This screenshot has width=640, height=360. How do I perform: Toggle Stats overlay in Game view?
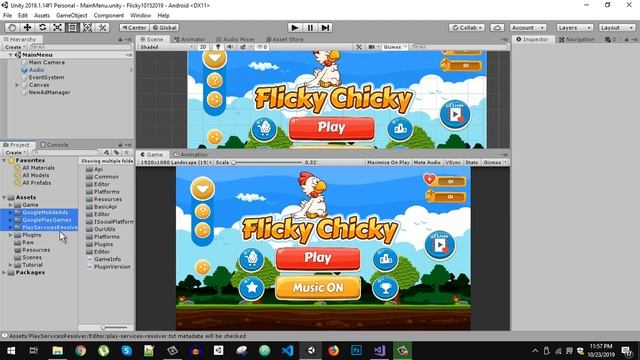[471, 162]
